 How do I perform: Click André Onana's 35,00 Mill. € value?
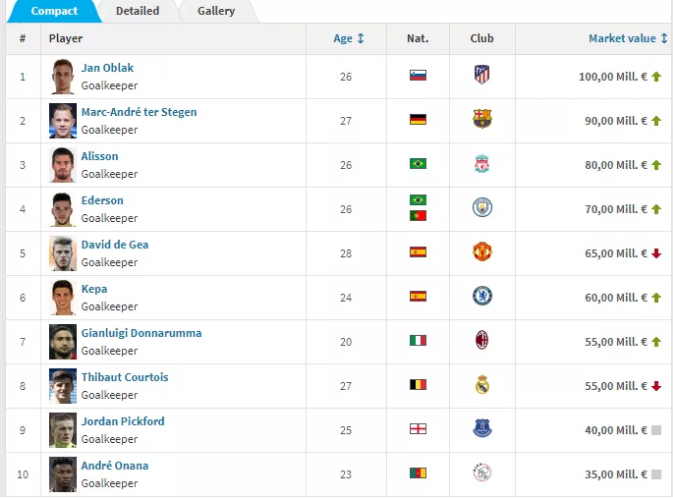615,474
